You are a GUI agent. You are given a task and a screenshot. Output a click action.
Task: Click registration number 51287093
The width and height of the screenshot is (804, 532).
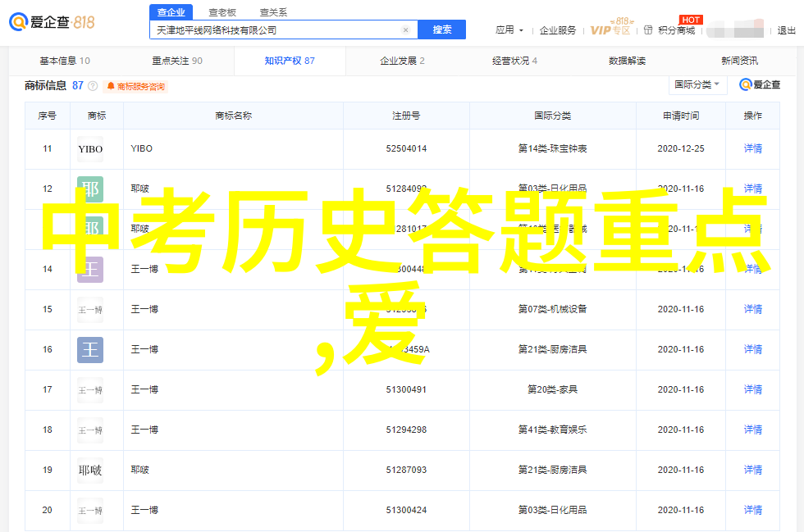click(x=406, y=470)
